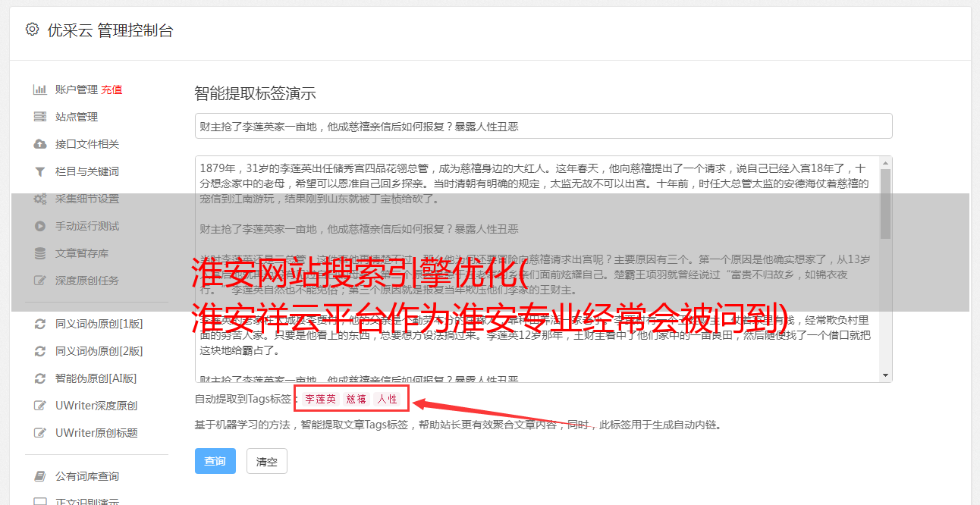The height and width of the screenshot is (505, 980).
Task: Click the edit pencil icon for UWriter深度原创
Action: pyautogui.click(x=40, y=406)
